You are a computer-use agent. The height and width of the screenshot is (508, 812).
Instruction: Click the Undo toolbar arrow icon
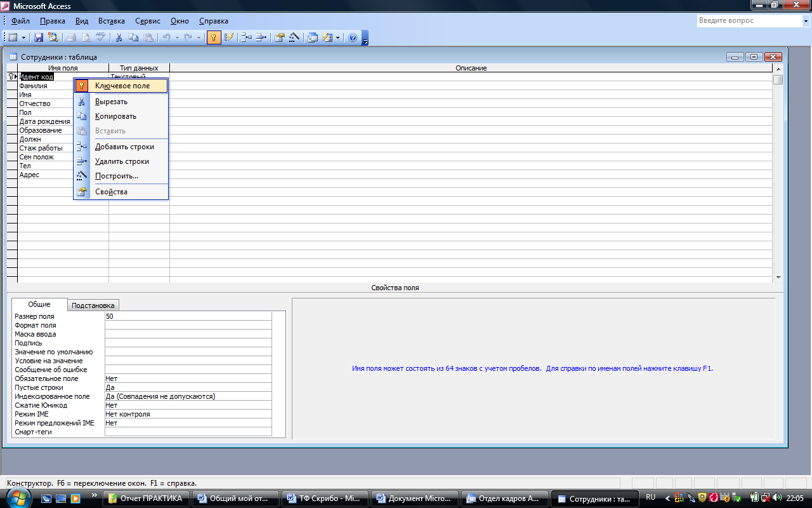pos(166,37)
